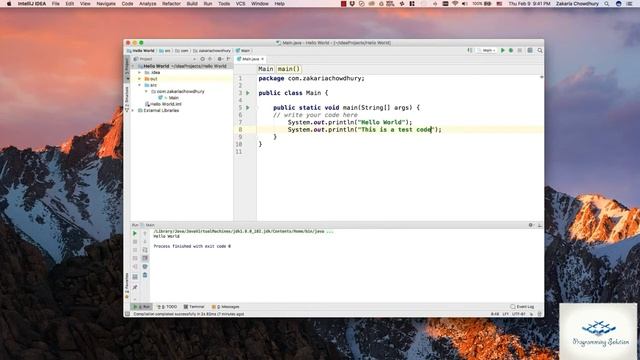
Task: Open Project panel settings gear
Action: click(220, 59)
